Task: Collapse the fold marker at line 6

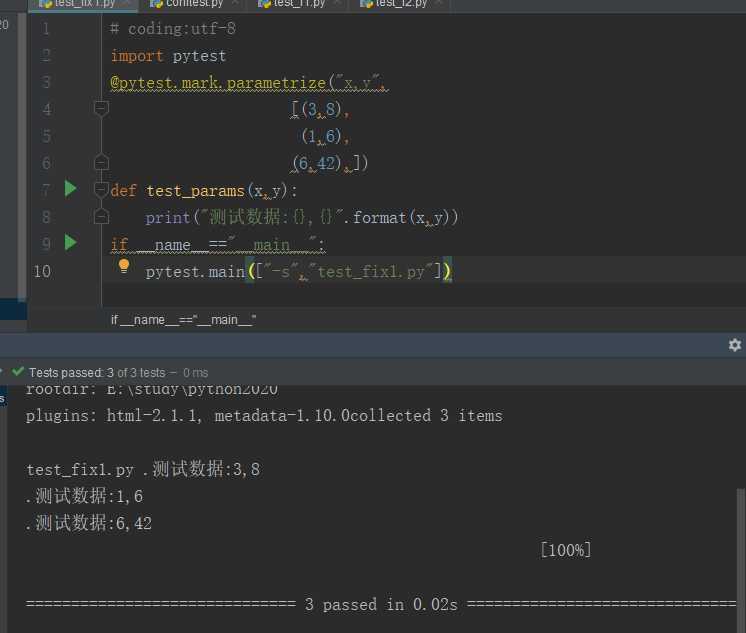Action: [101, 163]
